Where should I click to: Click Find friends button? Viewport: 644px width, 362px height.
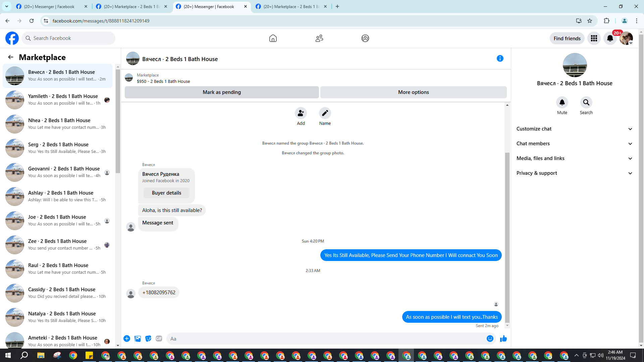click(567, 38)
